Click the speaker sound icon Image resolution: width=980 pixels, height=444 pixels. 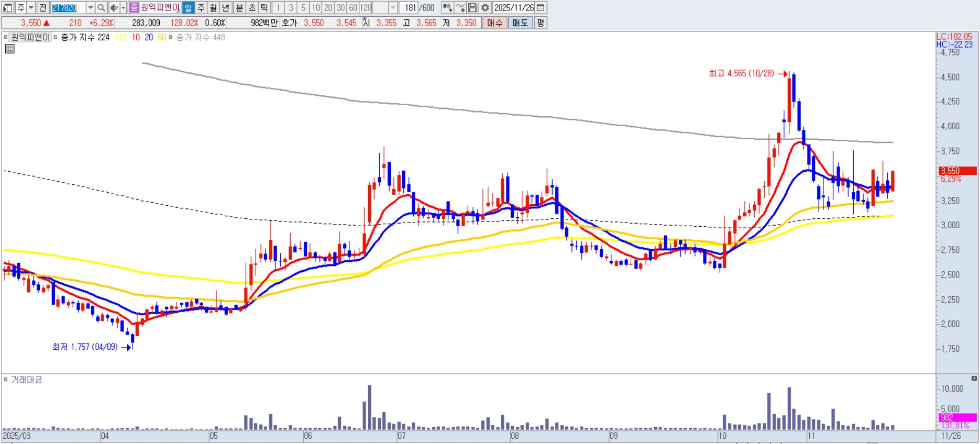pos(113,8)
